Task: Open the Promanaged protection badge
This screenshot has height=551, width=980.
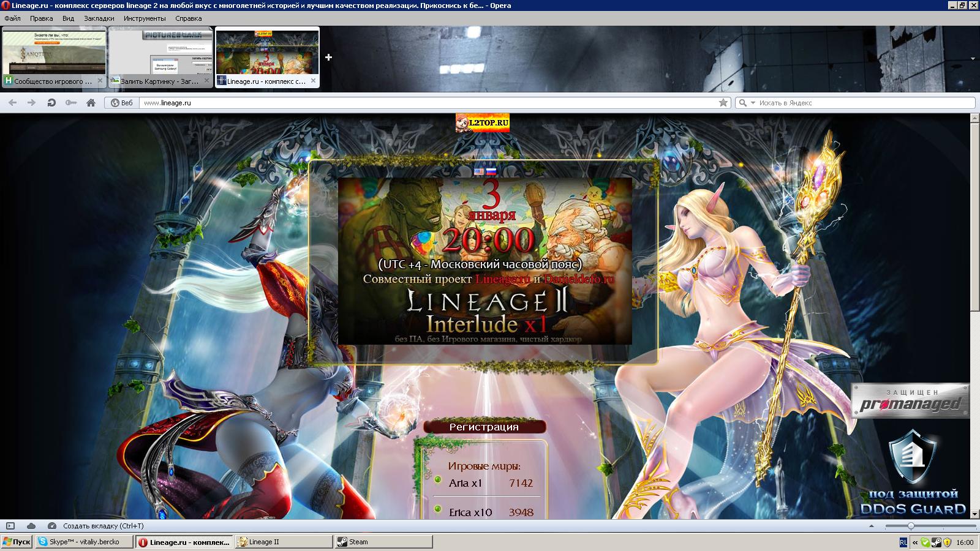Action: point(911,401)
